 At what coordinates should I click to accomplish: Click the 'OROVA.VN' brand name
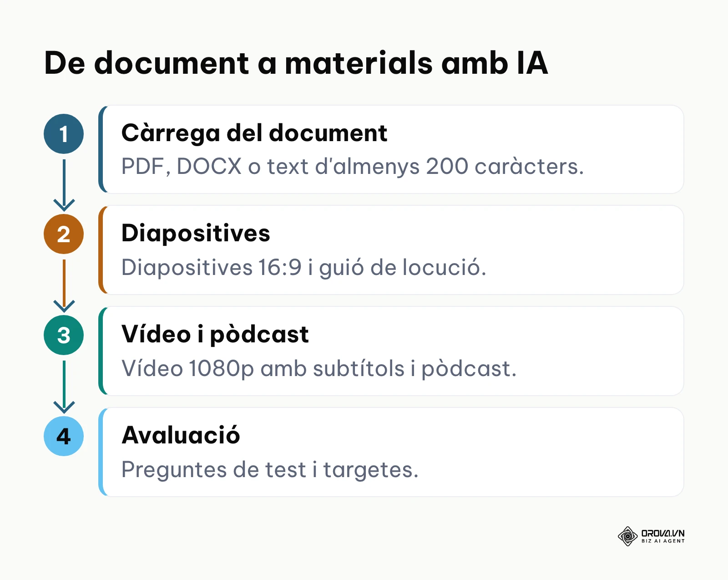point(663,533)
